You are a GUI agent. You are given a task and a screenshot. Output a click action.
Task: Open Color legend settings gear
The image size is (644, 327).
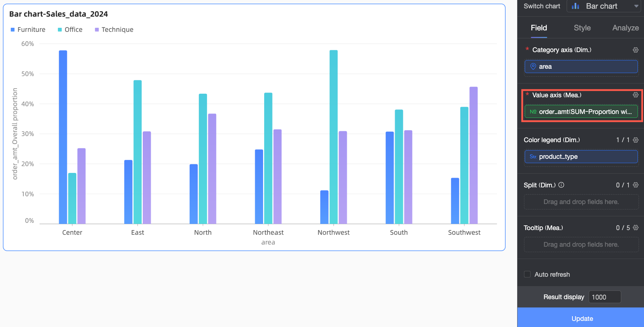[636, 140]
